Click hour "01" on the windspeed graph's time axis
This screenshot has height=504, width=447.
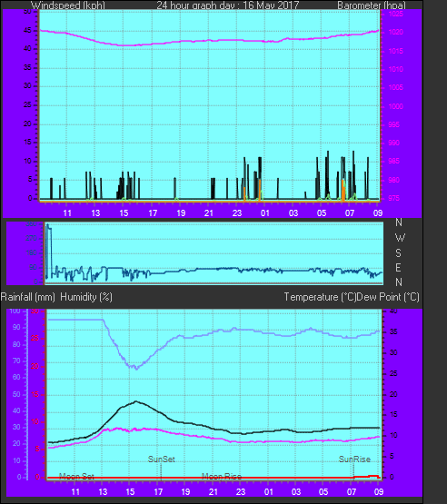pos(265,213)
